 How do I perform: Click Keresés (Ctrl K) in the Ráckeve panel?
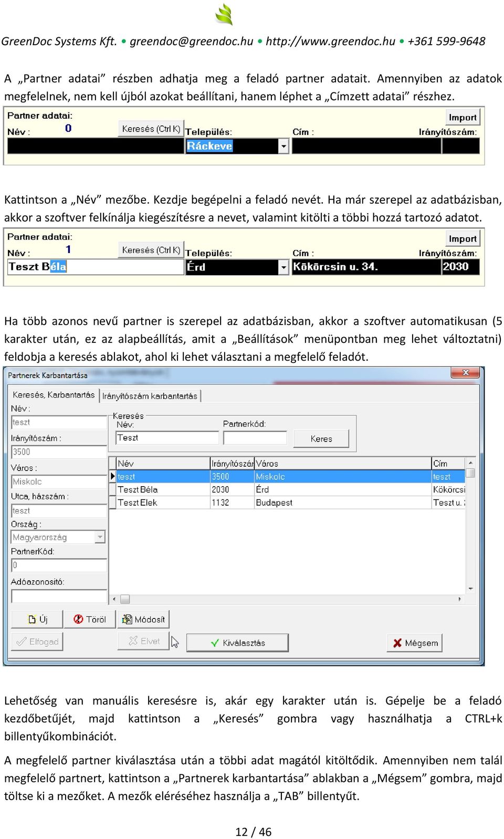[151, 129]
